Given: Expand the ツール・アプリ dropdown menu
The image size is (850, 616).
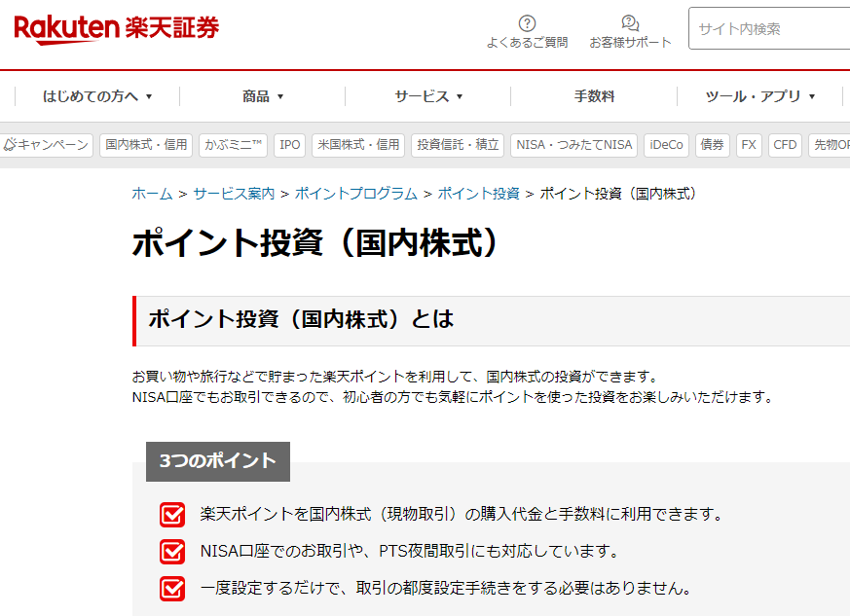Looking at the screenshot, I should click(x=760, y=96).
